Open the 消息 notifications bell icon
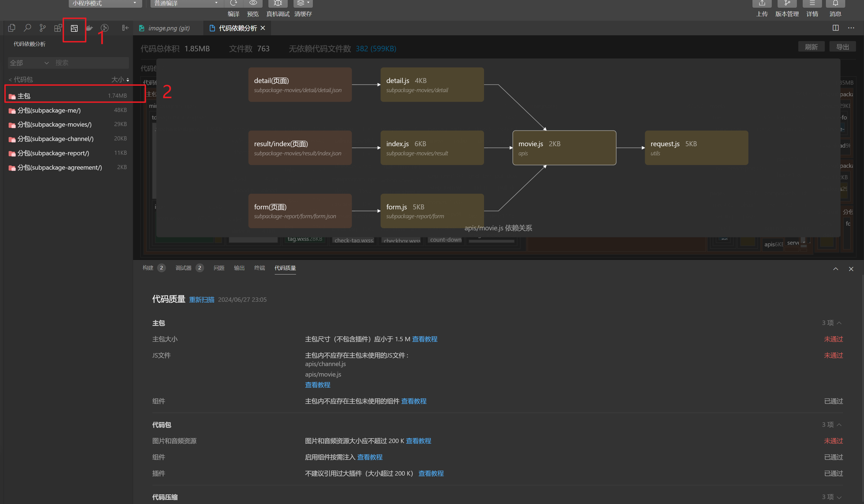Image resolution: width=864 pixels, height=504 pixels. (x=836, y=3)
